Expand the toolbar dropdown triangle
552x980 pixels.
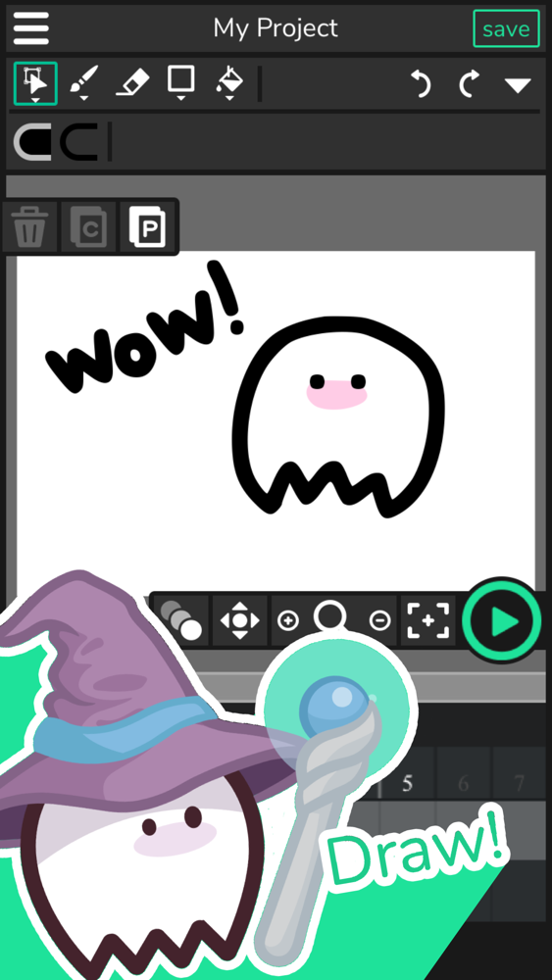[519, 85]
